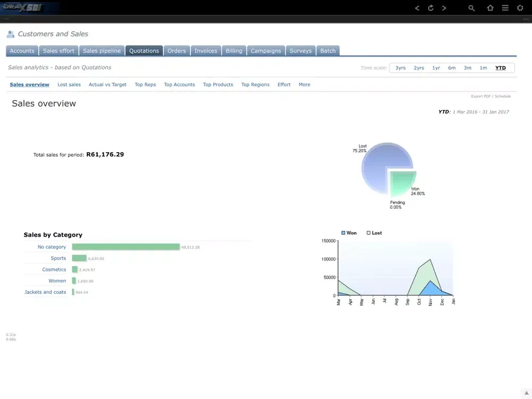
Task: Go to home via the house icon
Action: [x=490, y=8]
